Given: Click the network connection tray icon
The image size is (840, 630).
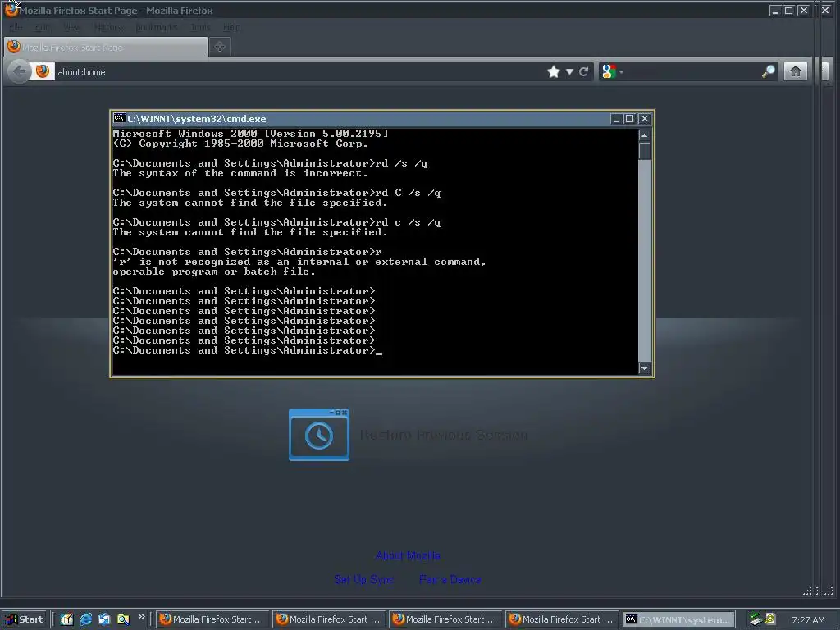Looking at the screenshot, I should [756, 619].
